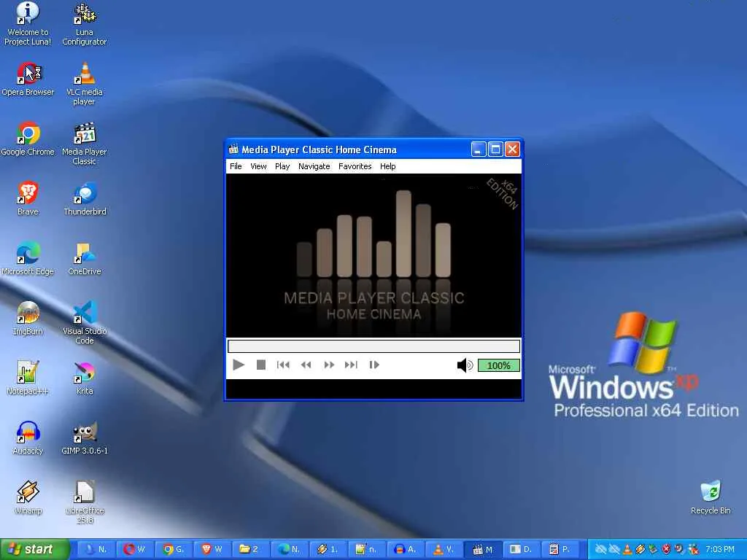Select the Winamp desktop icon
747x560 pixels.
pos(28,497)
